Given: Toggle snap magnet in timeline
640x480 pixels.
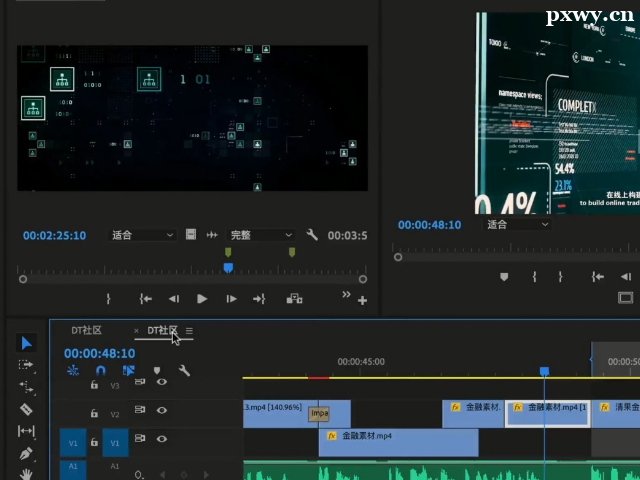Looking at the screenshot, I should click(x=100, y=370).
